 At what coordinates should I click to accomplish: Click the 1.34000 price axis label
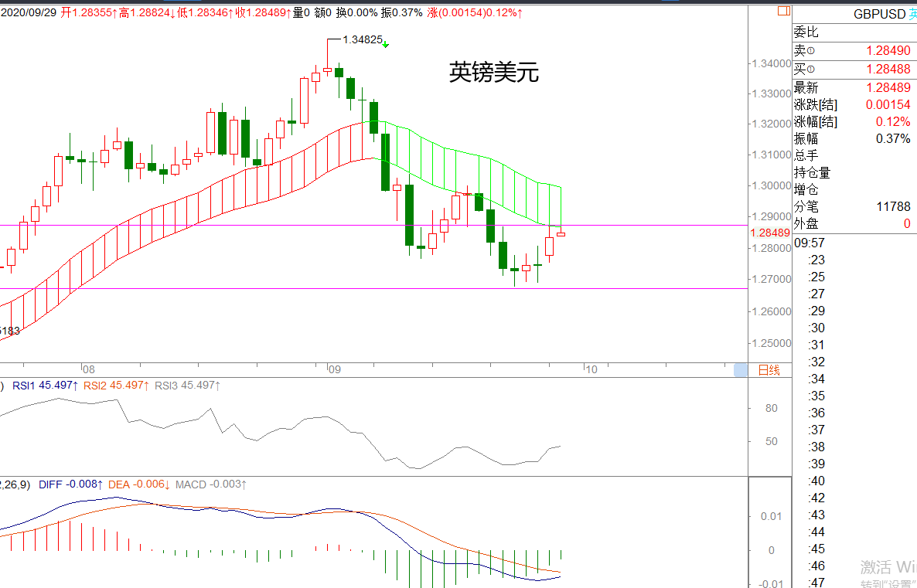[x=772, y=63]
